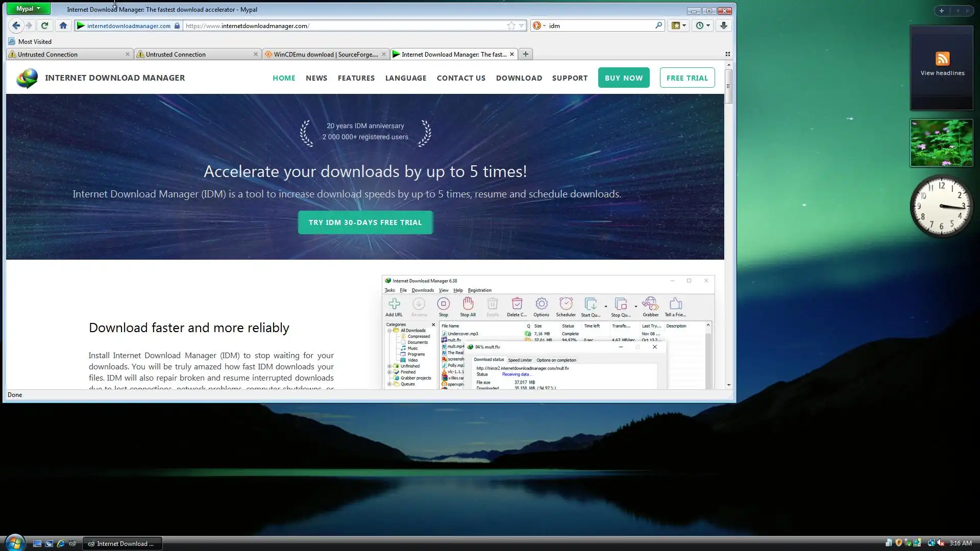The width and height of the screenshot is (980, 551).
Task: Click the browser Back arrow button
Action: (x=16, y=26)
